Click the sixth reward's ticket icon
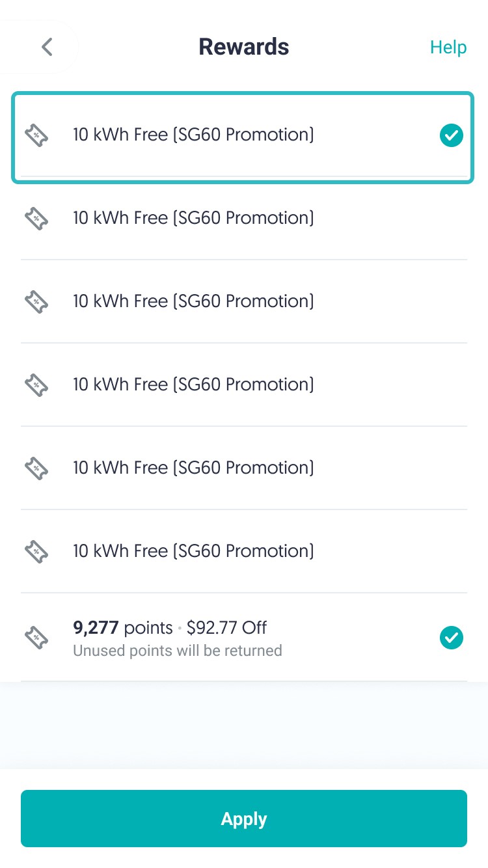 tap(36, 552)
